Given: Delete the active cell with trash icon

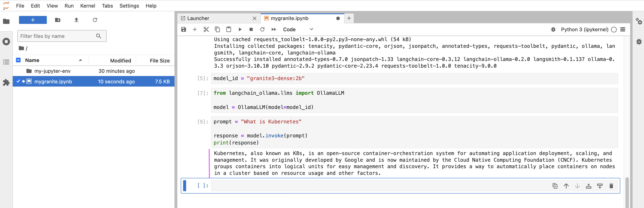Looking at the screenshot, I should click(611, 186).
